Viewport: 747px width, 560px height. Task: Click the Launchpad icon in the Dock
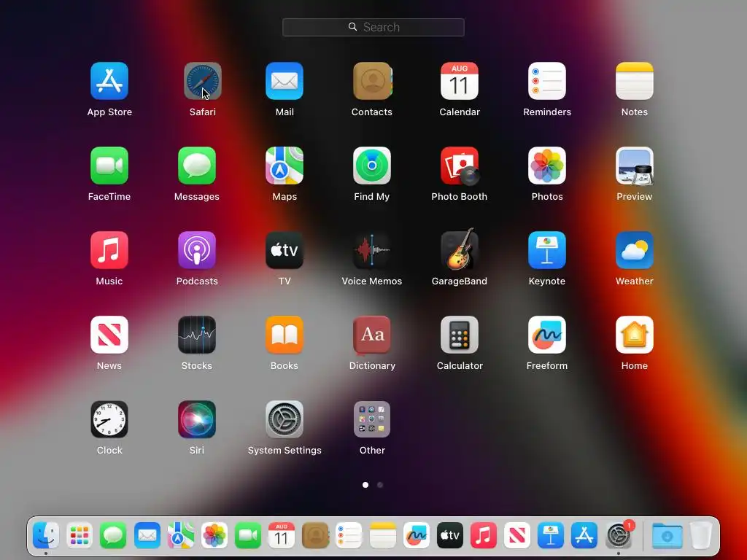(79, 536)
